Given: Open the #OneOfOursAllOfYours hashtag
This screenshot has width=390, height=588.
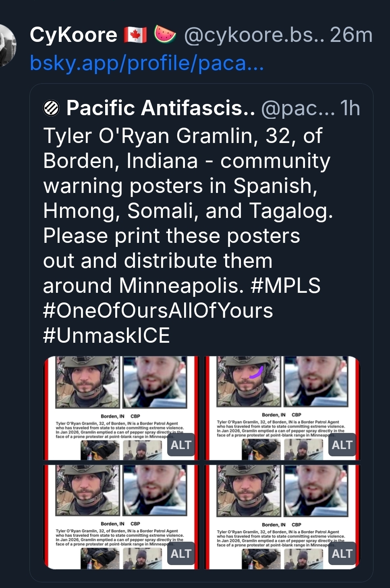Looking at the screenshot, I should [x=158, y=311].
